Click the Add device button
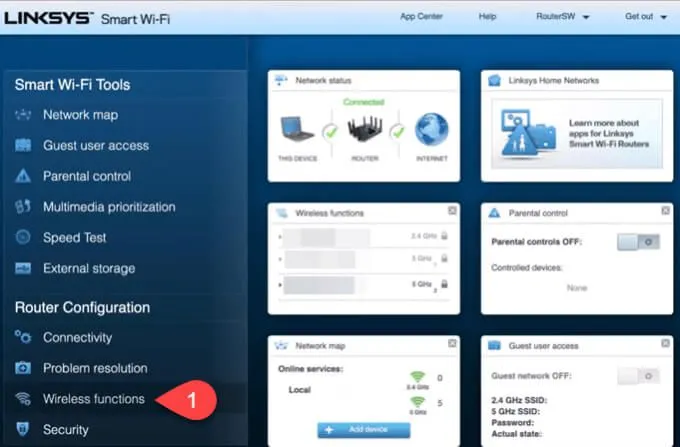The image size is (680, 447). tap(364, 430)
